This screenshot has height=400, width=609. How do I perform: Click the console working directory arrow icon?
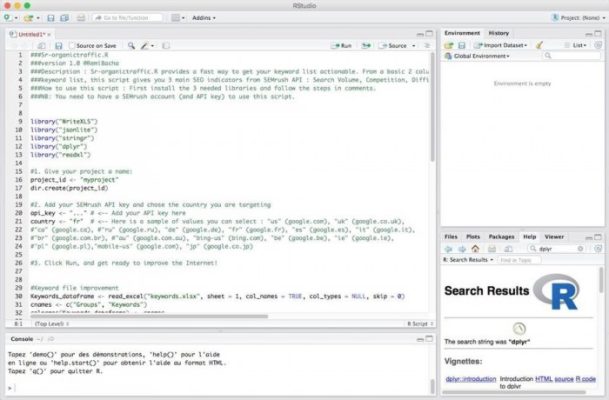(x=51, y=339)
